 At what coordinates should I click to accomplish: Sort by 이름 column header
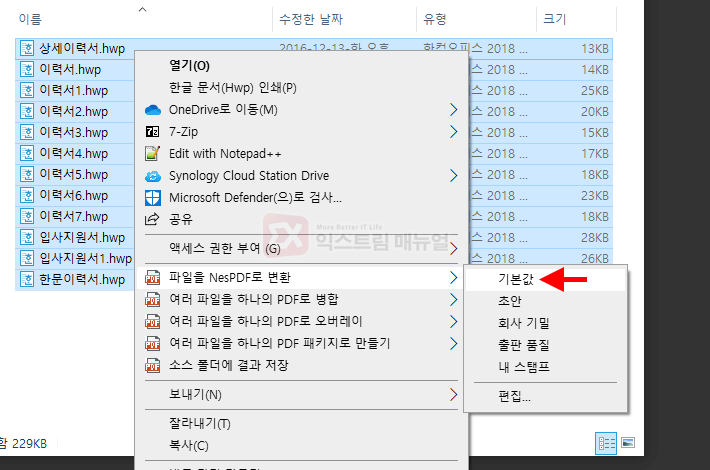tap(30, 19)
